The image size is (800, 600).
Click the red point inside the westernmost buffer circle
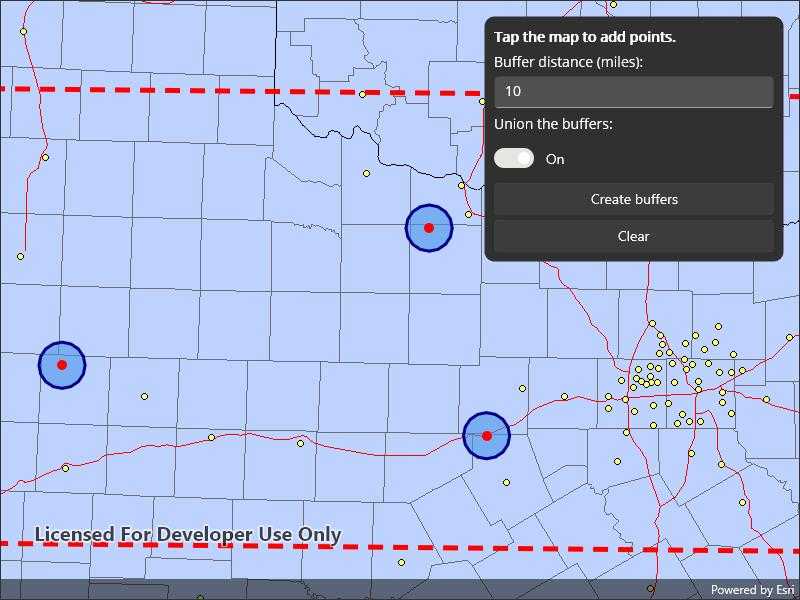point(62,365)
